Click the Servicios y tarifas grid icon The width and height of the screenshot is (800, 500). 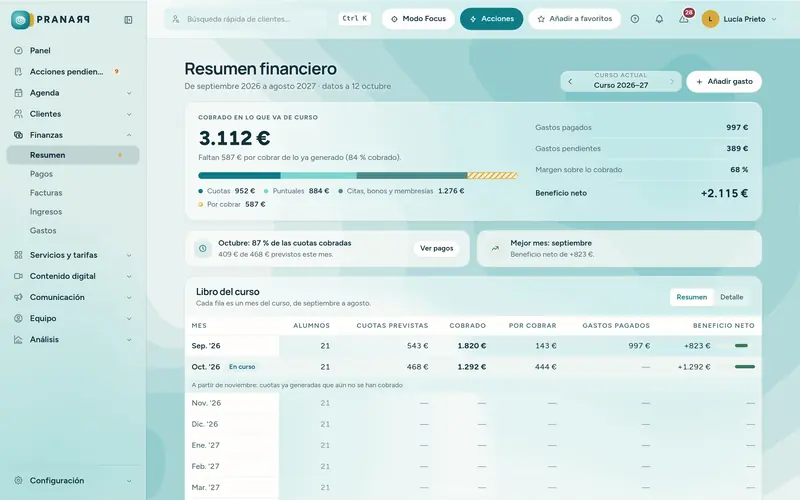point(18,255)
